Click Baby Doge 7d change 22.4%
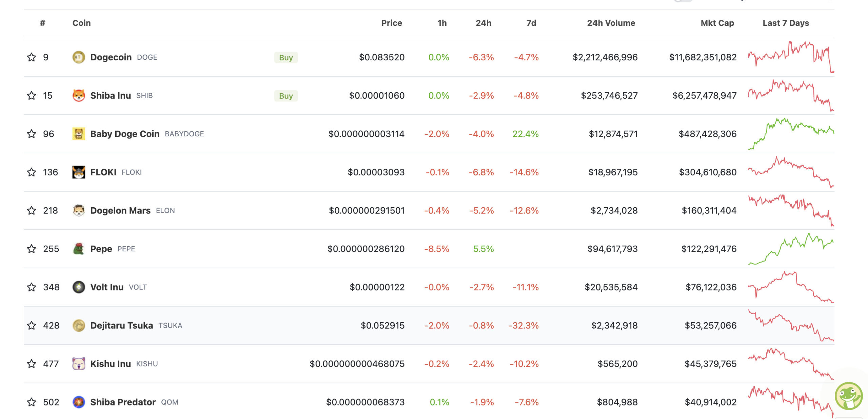Image resolution: width=868 pixels, height=419 pixels. coord(526,134)
